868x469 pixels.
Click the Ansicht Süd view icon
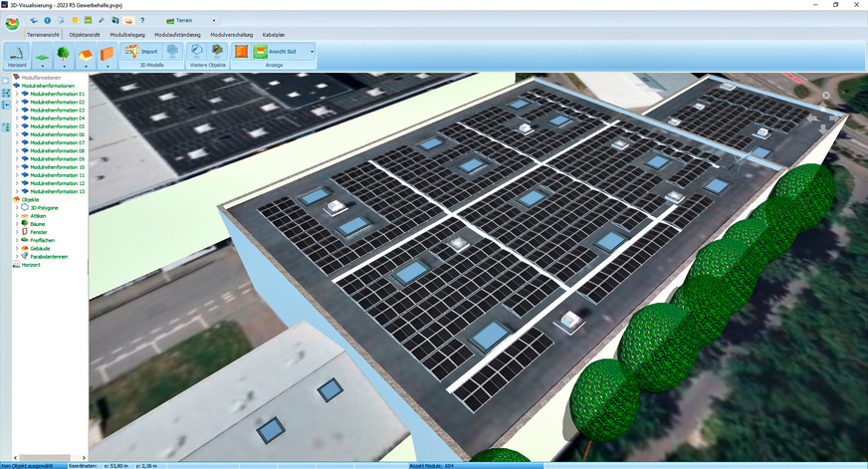(260, 52)
